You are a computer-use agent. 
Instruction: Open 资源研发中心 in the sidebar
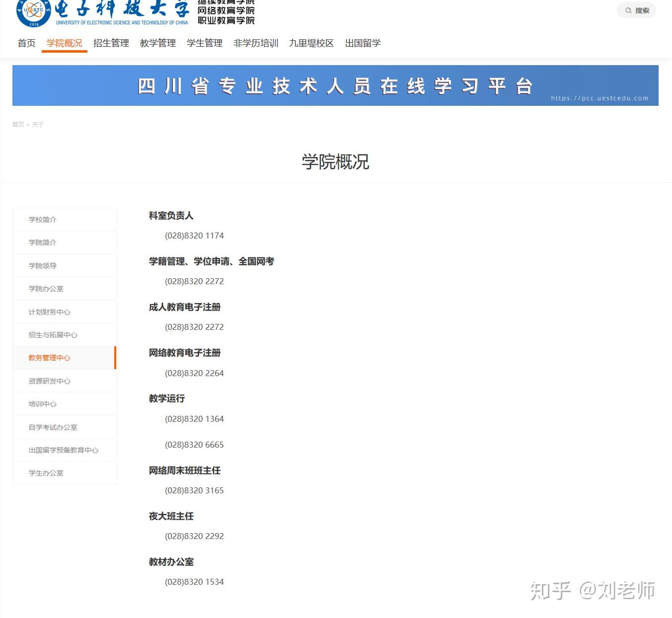point(65,381)
